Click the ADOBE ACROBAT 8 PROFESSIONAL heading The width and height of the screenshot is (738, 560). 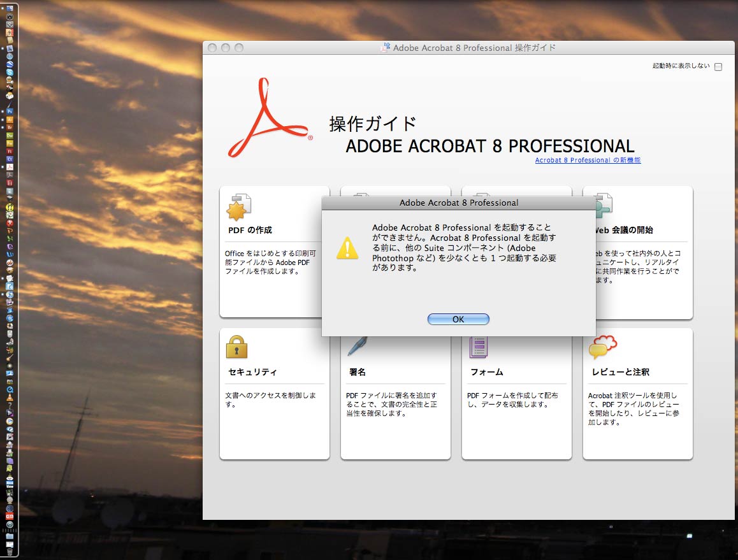[490, 146]
